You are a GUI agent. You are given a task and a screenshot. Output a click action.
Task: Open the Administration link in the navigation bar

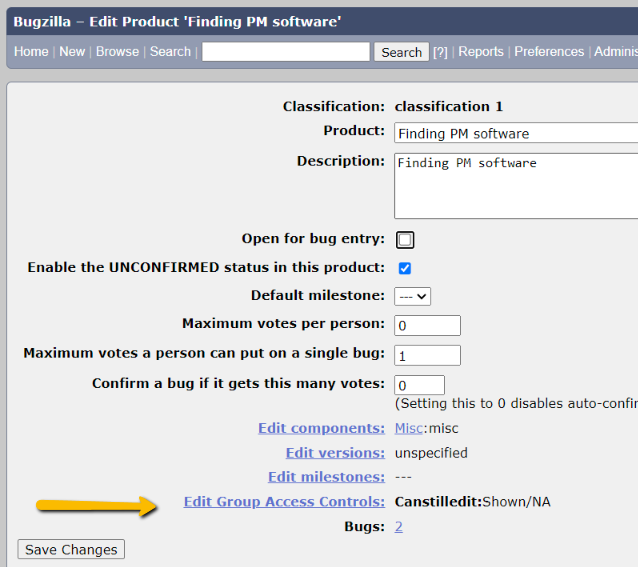click(x=616, y=52)
